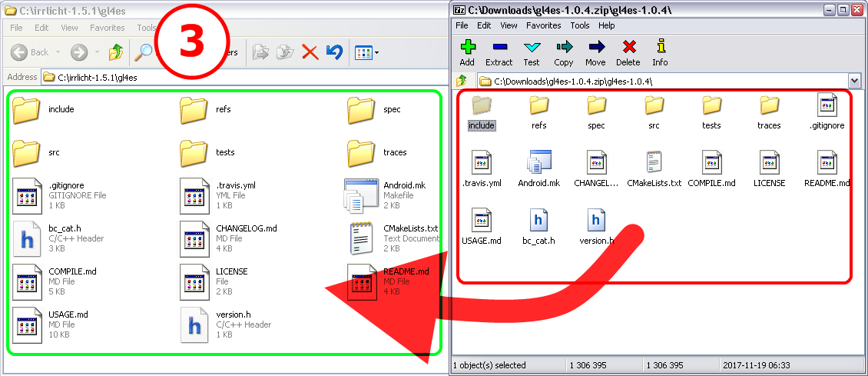The image size is (868, 376).
Task: Open the Help menu in 7-Zip
Action: tap(607, 25)
